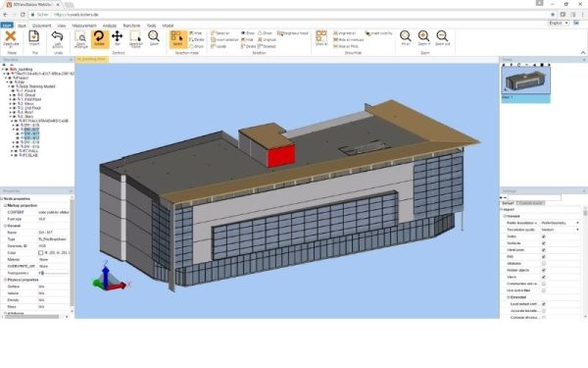Click the Hide selection button
The height and width of the screenshot is (368, 588).
(x=248, y=40)
